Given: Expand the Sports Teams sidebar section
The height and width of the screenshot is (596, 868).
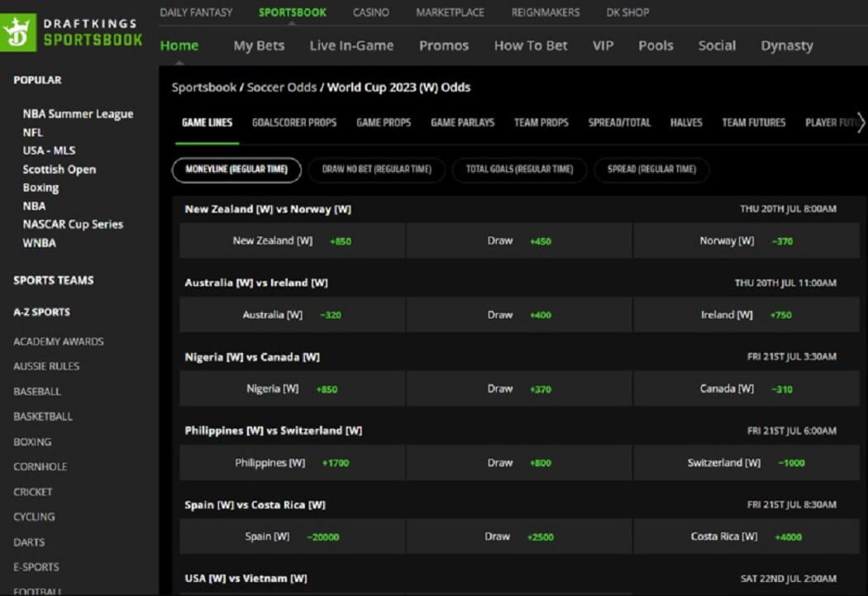Looking at the screenshot, I should click(x=54, y=280).
